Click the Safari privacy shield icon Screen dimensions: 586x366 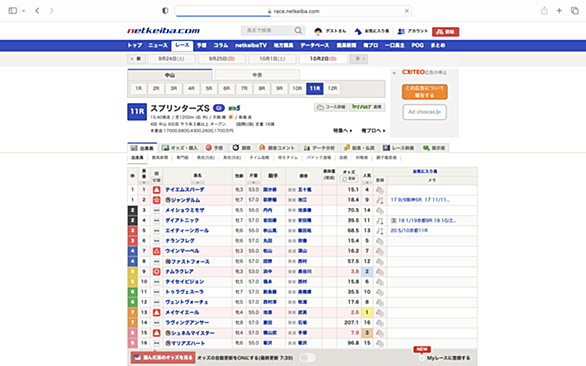(x=165, y=11)
